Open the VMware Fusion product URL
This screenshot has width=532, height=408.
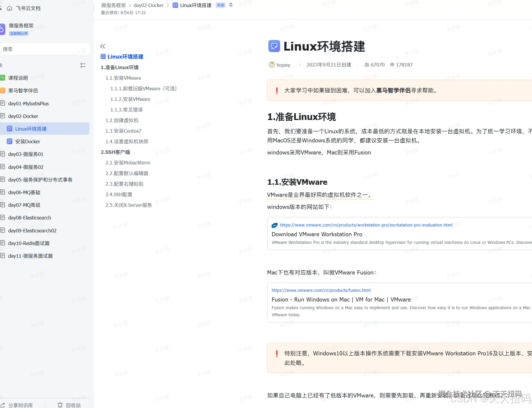click(x=321, y=290)
